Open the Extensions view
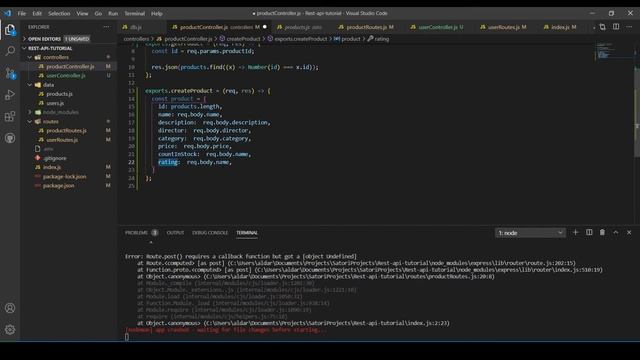This screenshot has height=360, width=640. [x=10, y=117]
